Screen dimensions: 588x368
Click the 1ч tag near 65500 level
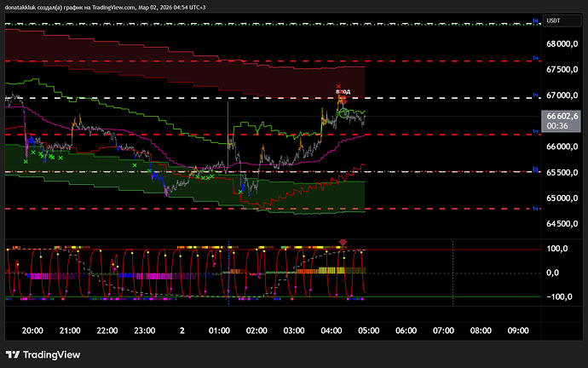click(535, 170)
